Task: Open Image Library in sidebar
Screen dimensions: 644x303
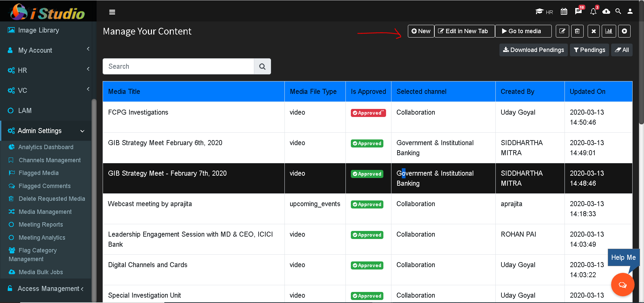Action: (x=46, y=30)
